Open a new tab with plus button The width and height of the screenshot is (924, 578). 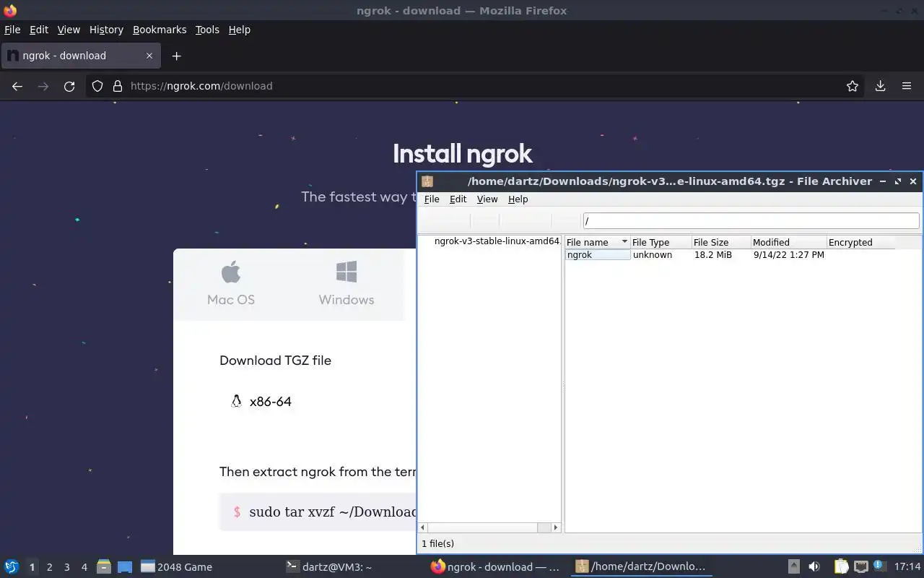point(176,56)
